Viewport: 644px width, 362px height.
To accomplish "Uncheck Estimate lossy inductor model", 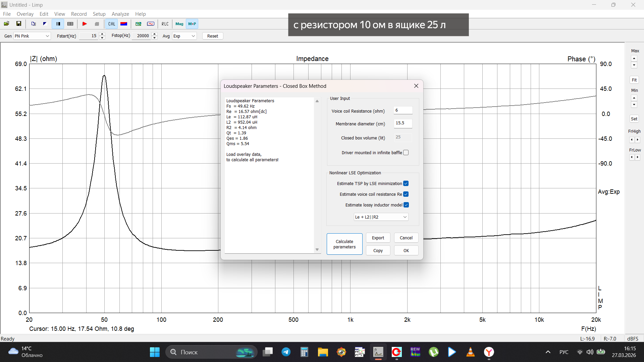I will click(x=406, y=205).
